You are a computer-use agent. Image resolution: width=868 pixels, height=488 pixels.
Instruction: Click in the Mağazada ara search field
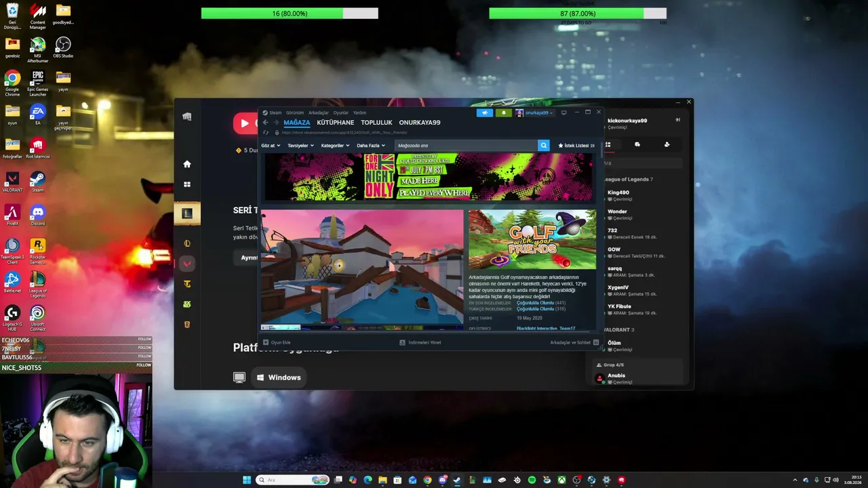tap(466, 145)
